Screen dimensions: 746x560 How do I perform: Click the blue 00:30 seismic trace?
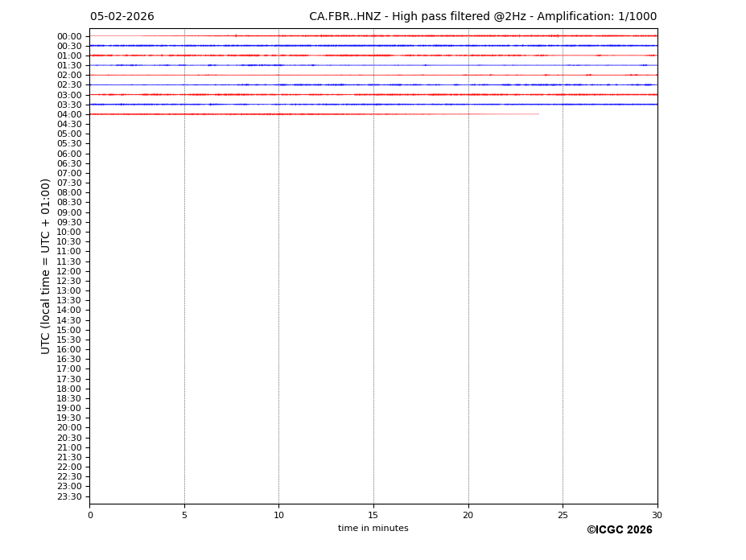point(373,46)
